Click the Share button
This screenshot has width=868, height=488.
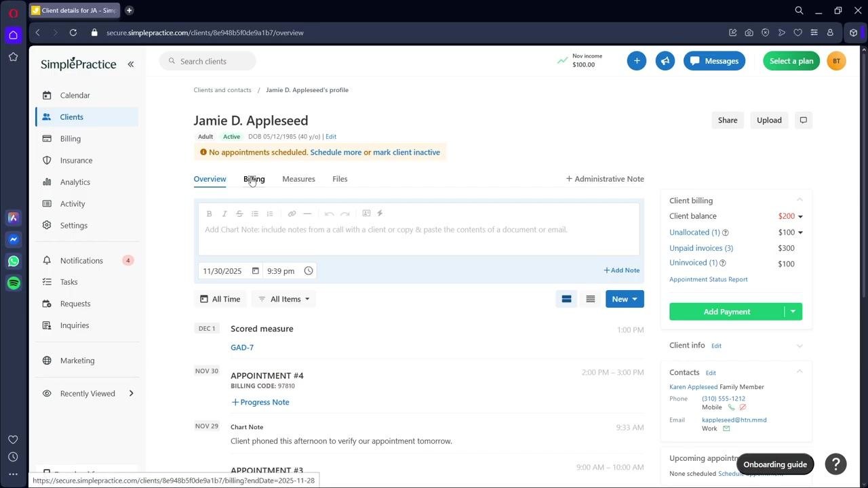click(728, 120)
